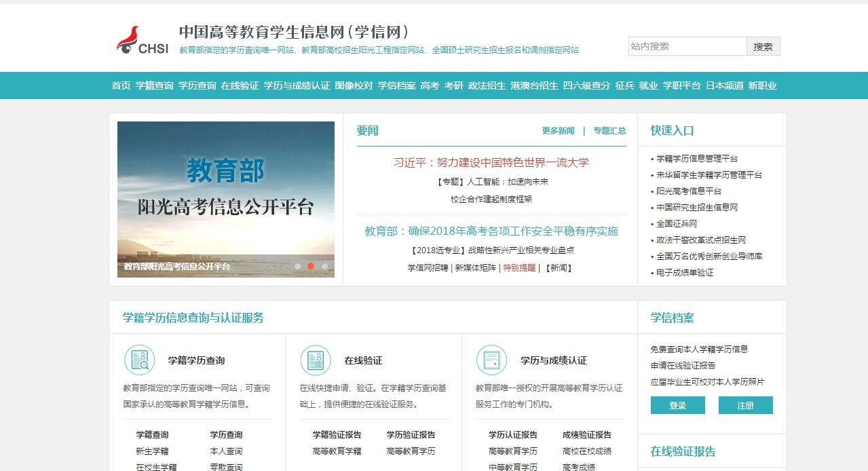The width and height of the screenshot is (868, 471).
Task: Click the 学籍学历查询 document search icon
Action: (x=140, y=358)
